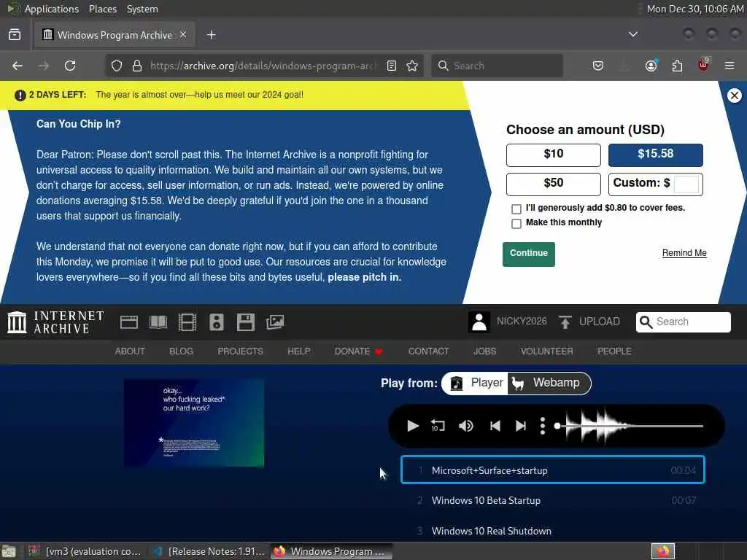The width and height of the screenshot is (747, 560).
Task: Open a new browser tab
Action: (x=212, y=35)
